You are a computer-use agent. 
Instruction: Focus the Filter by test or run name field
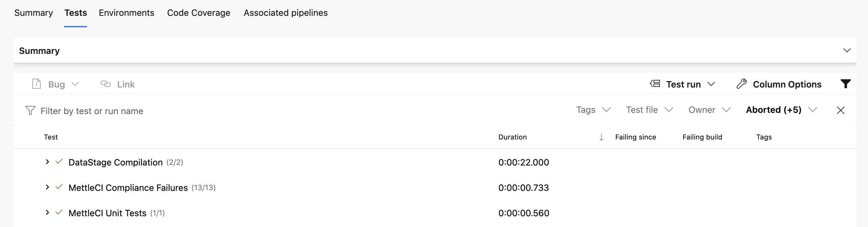point(92,111)
